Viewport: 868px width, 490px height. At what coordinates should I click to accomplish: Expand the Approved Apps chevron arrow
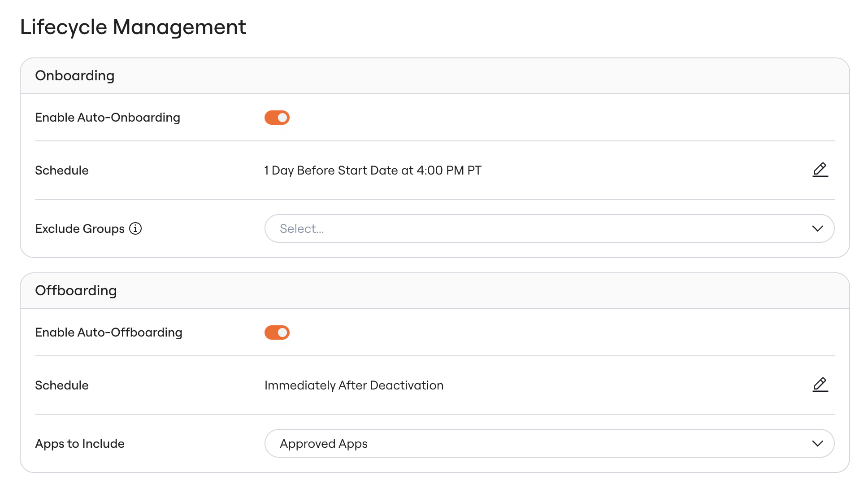click(x=817, y=443)
